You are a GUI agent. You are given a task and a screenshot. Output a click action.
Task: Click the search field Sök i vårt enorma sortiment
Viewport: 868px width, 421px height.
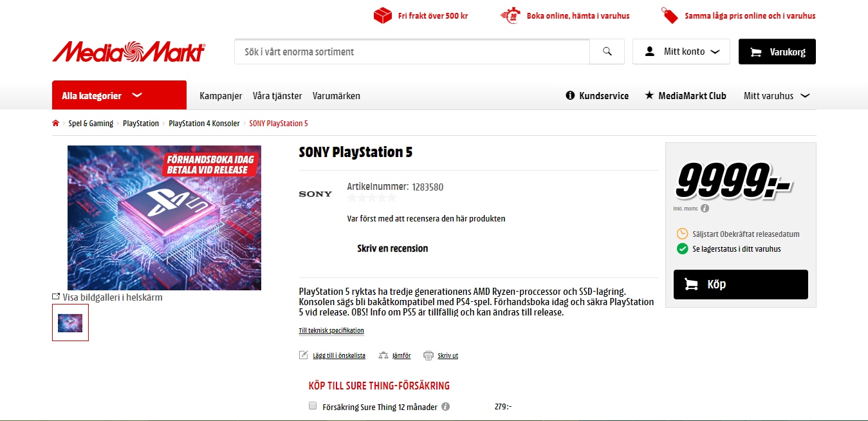(412, 51)
